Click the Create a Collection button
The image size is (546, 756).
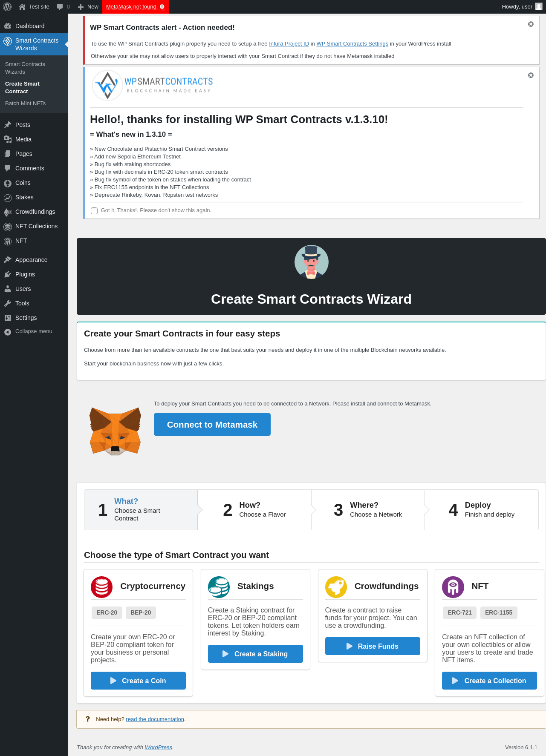tap(489, 681)
